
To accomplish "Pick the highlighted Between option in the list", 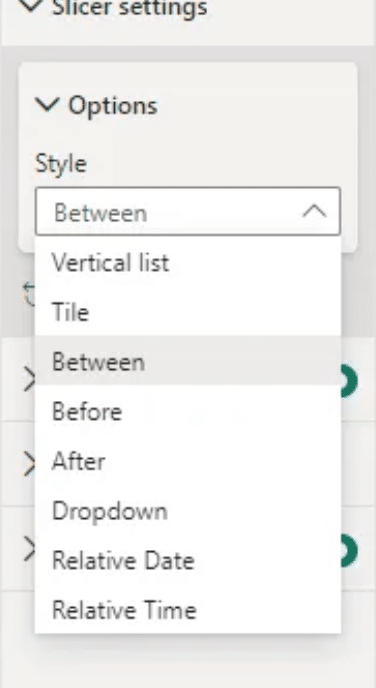I will click(x=188, y=362).
